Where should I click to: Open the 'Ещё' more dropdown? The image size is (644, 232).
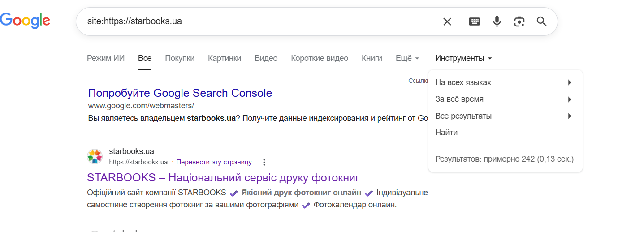407,58
